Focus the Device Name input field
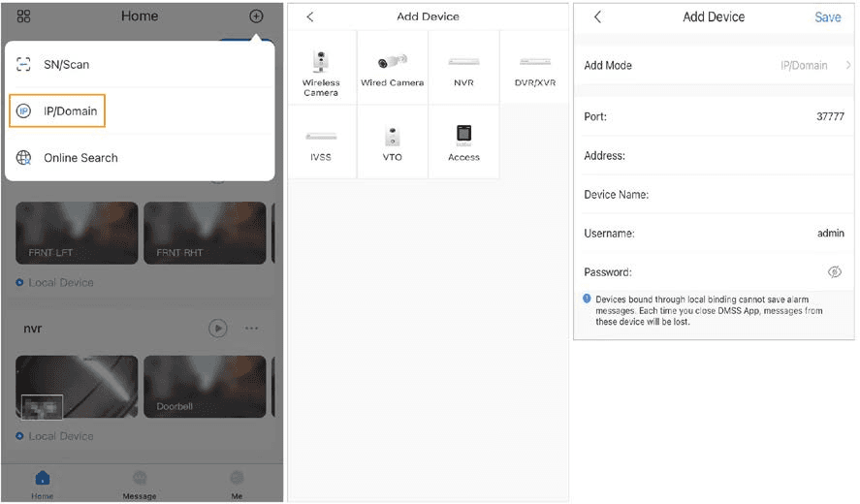 (x=715, y=195)
